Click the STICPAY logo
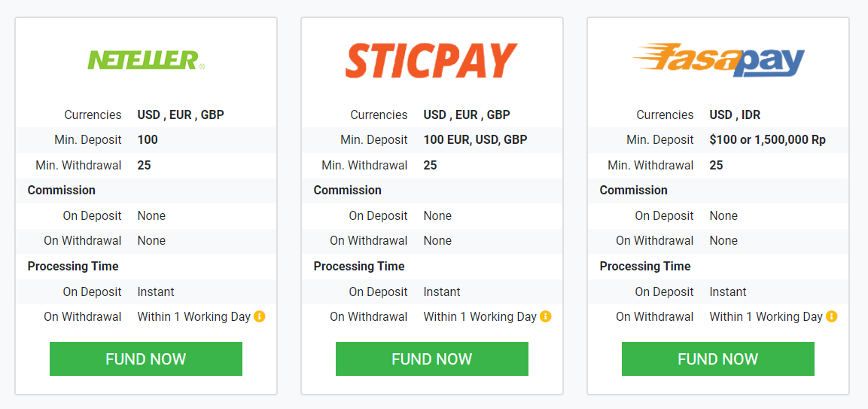The height and width of the screenshot is (409, 868). tap(431, 60)
